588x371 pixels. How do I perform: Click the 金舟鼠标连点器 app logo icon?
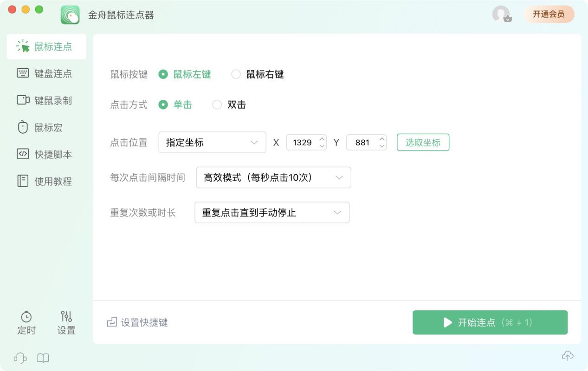[x=70, y=15]
